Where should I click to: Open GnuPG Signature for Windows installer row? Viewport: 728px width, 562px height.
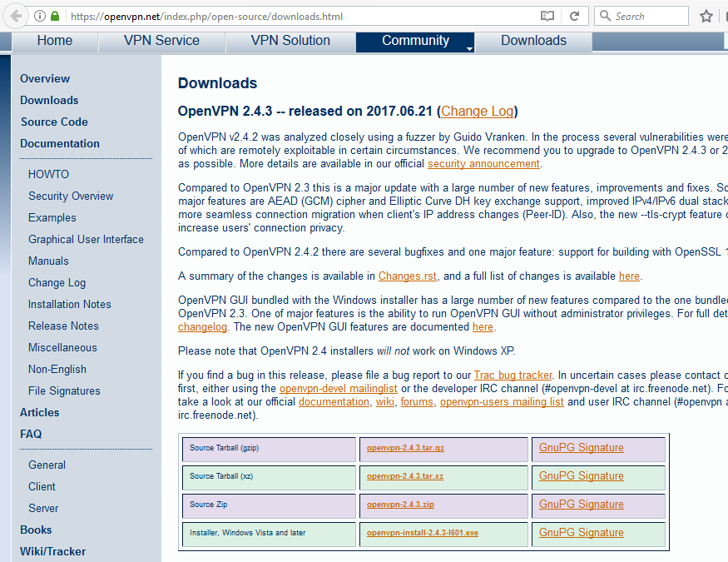coord(582,533)
